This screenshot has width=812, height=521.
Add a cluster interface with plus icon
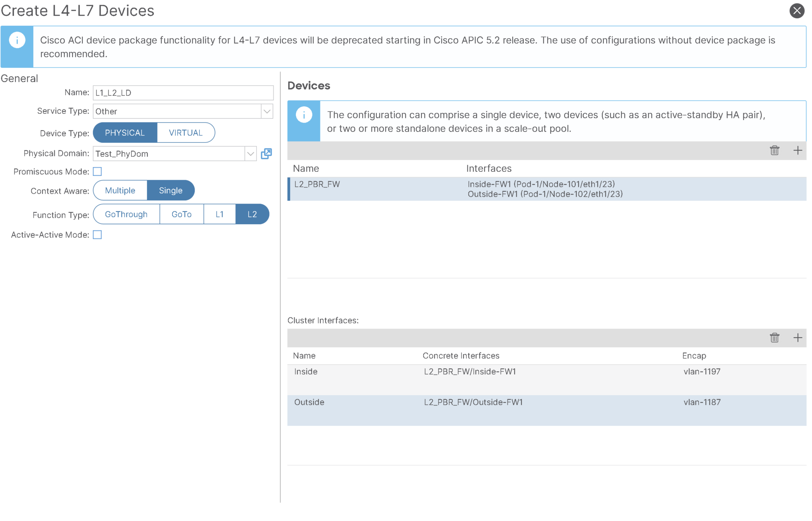[x=797, y=338]
